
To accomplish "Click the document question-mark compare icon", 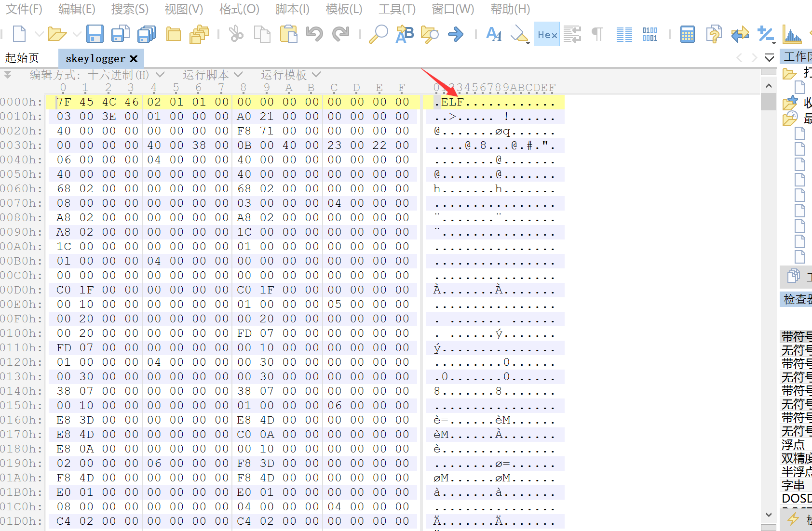I will tap(714, 34).
